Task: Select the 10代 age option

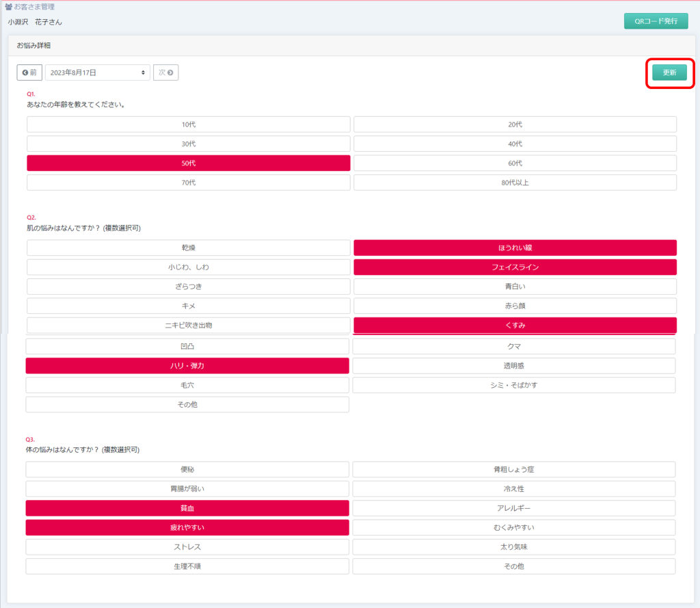Action: [x=188, y=124]
